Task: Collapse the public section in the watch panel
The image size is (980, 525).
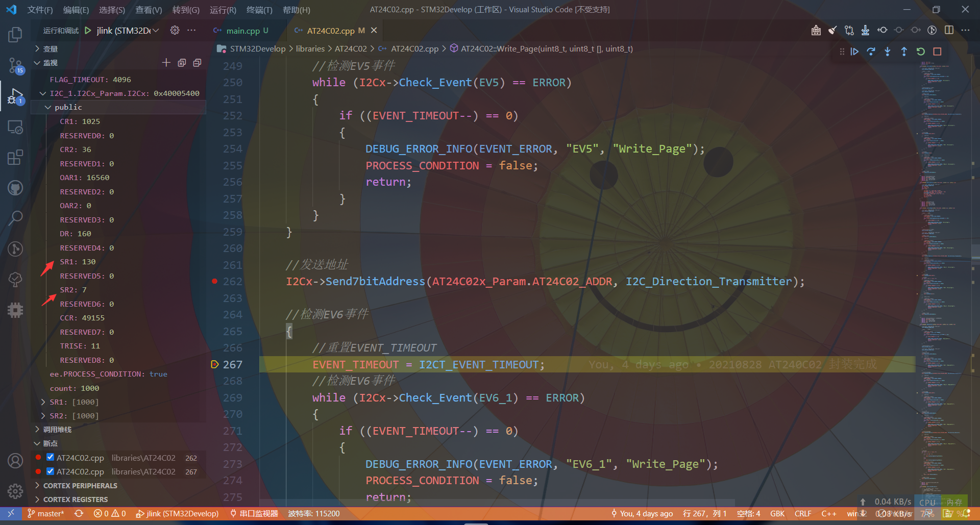Action: click(48, 107)
